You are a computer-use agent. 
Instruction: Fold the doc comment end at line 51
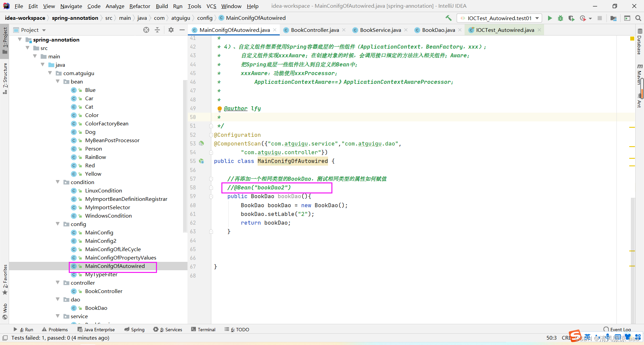point(211,126)
